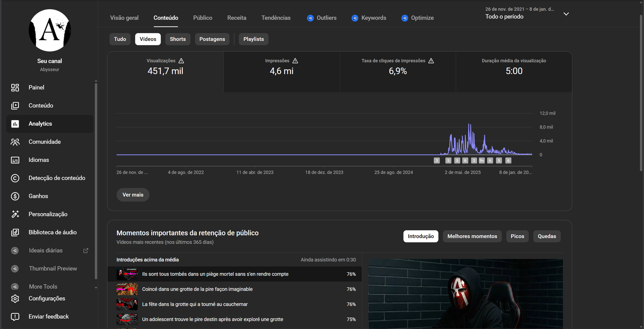Open Ideais diárias external link
This screenshot has width=644, height=329.
[86, 251]
